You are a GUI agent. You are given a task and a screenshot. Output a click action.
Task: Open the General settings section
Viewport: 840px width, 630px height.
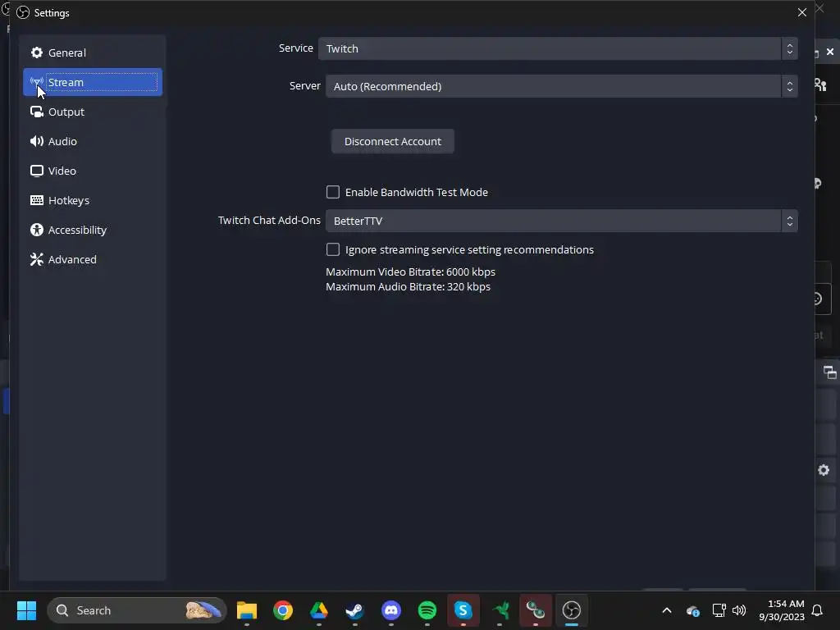(x=92, y=52)
